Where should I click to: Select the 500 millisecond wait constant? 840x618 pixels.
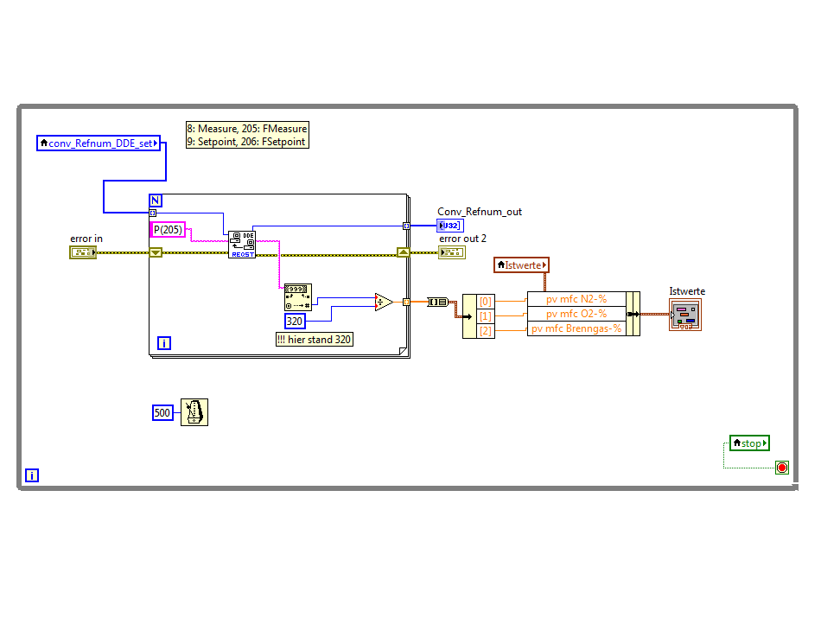(162, 412)
